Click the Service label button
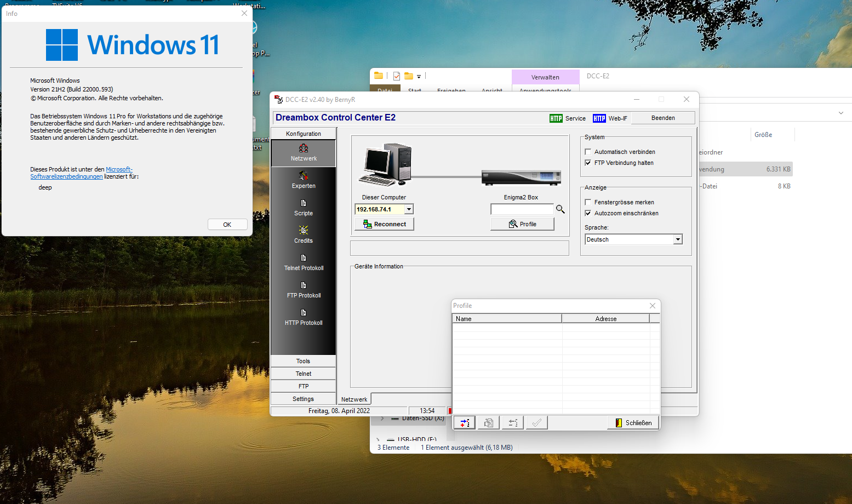Screen dimensions: 852x504 (x=575, y=118)
